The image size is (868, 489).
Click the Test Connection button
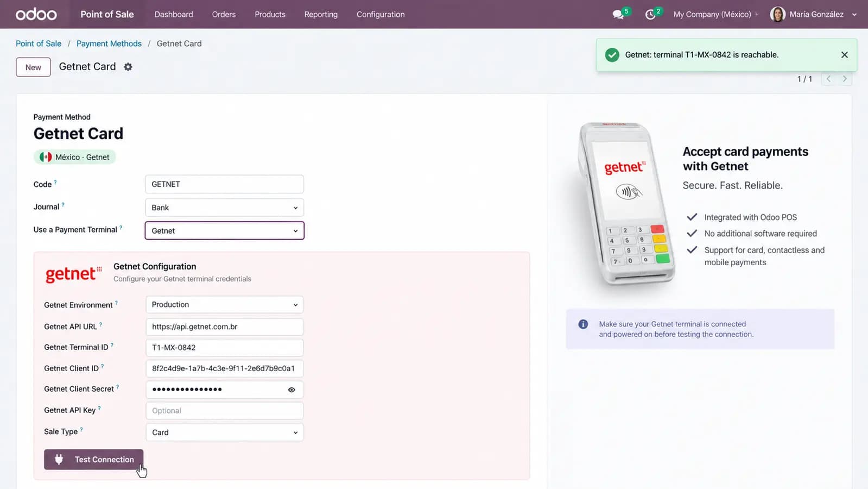(x=93, y=460)
